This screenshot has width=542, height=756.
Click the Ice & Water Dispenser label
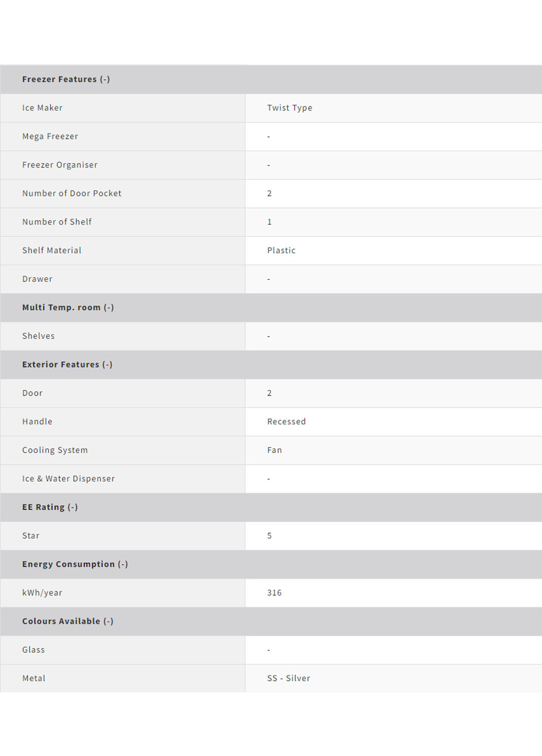[68, 479]
